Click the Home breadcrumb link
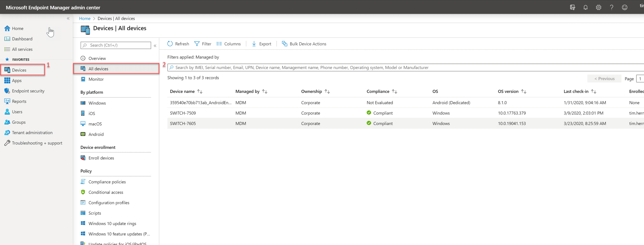The height and width of the screenshot is (245, 644). [85, 18]
